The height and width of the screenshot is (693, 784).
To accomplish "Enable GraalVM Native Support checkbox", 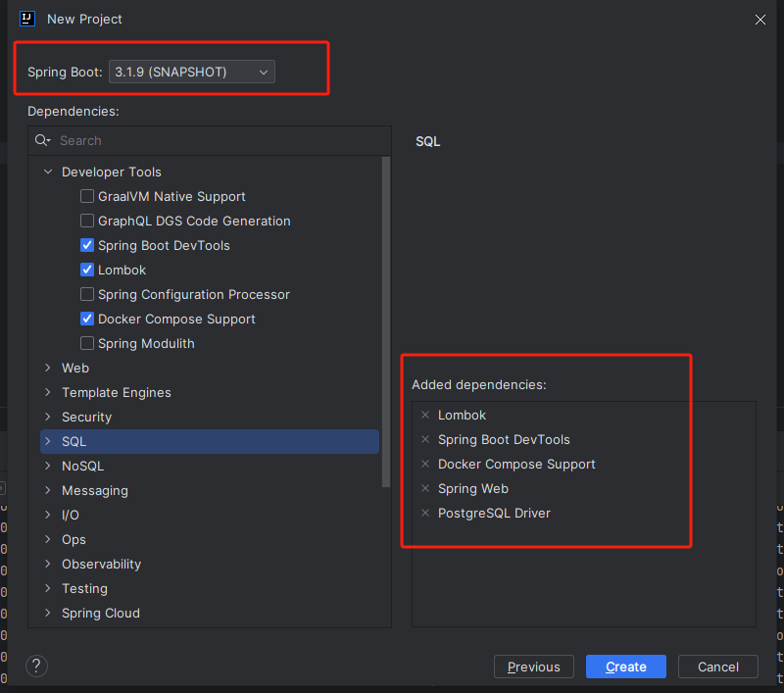I will (x=87, y=196).
